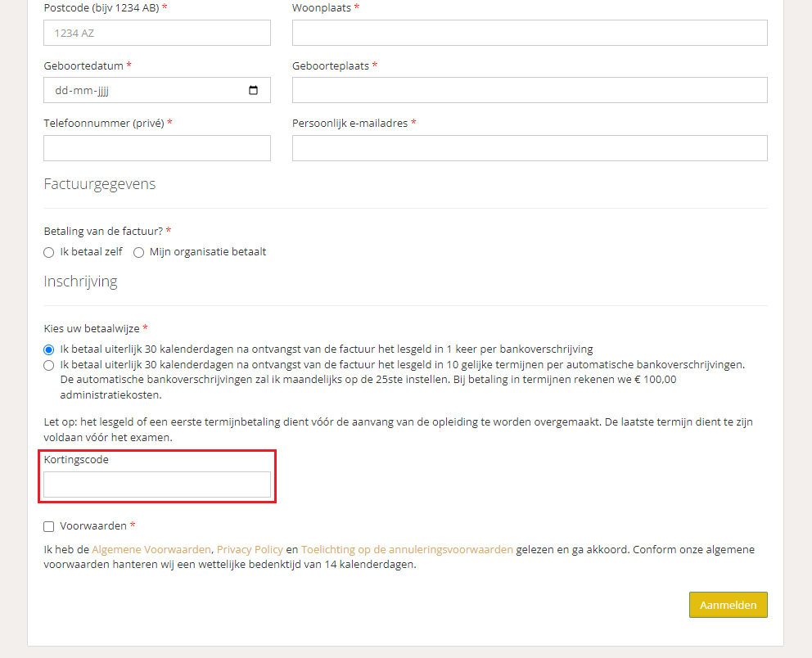812x658 pixels.
Task: Choose payment in 10 gelijke termijnen
Action: [x=48, y=364]
